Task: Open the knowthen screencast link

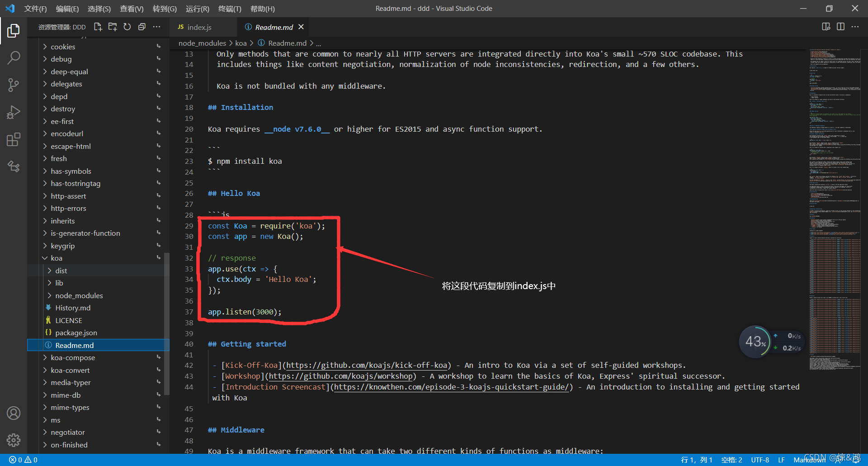Action: coord(451,387)
